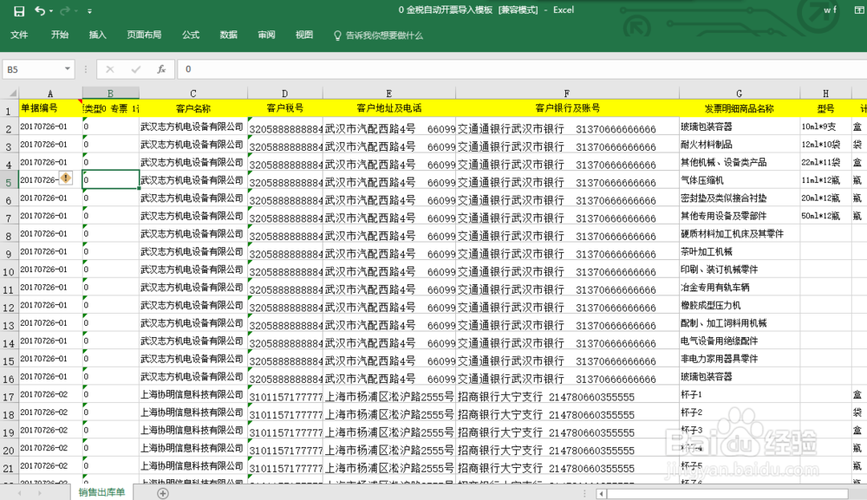Open the 文件 menu tab

(x=19, y=35)
